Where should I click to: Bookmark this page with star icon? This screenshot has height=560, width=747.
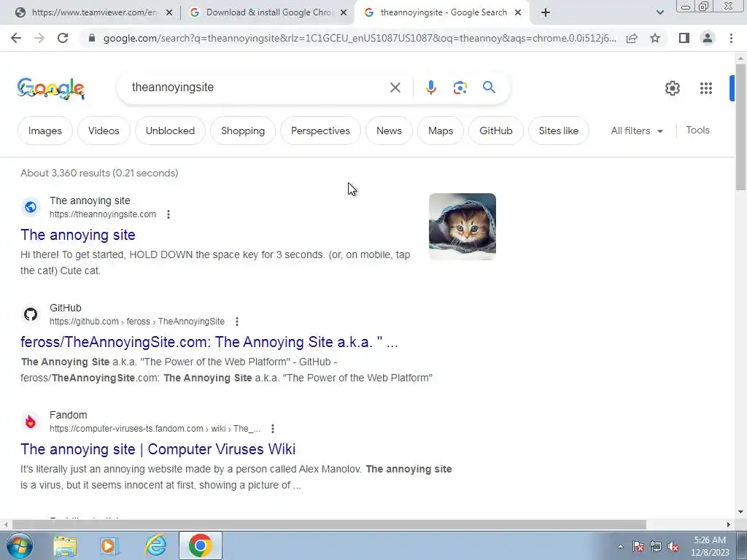[655, 38]
